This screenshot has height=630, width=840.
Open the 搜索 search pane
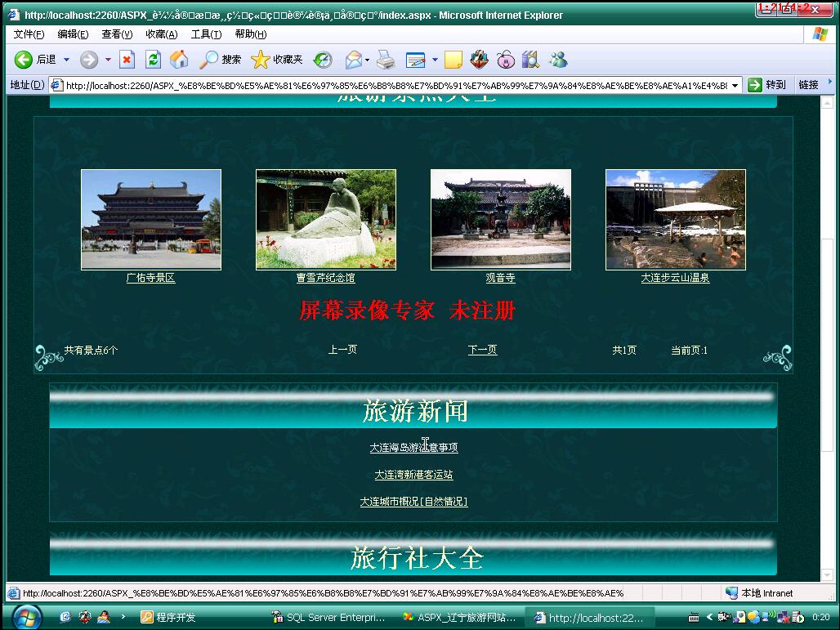point(220,60)
